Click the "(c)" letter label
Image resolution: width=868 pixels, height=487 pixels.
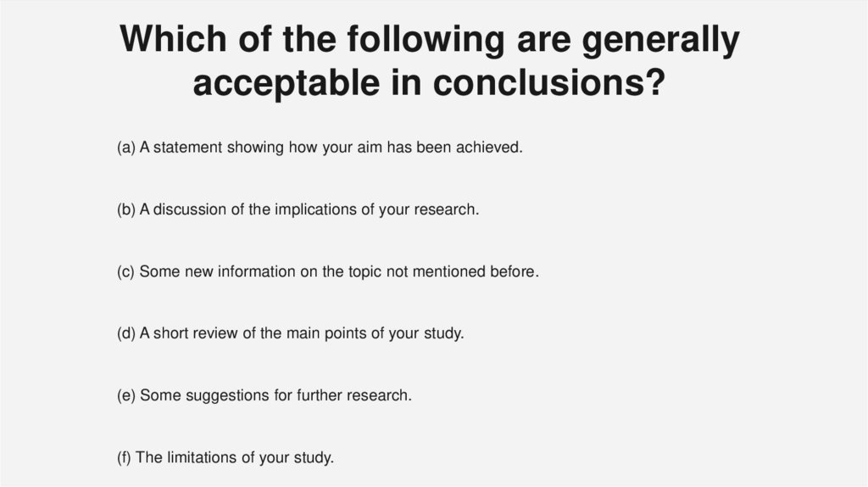click(125, 272)
